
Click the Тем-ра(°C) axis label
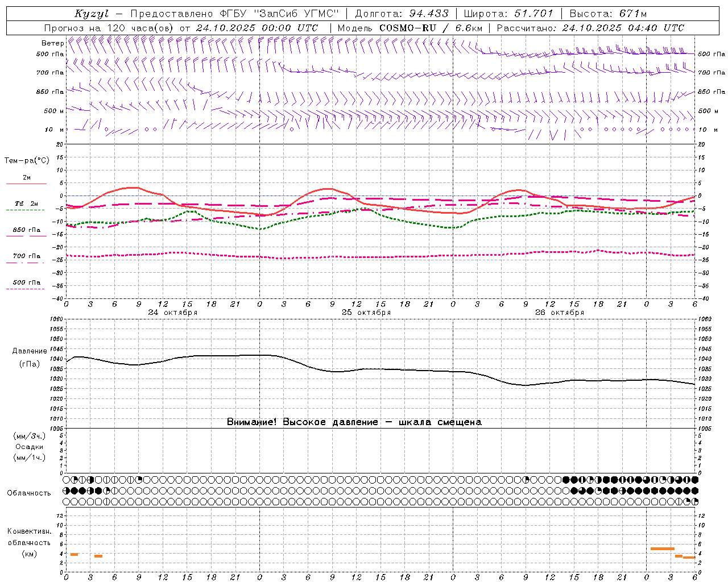point(27,161)
